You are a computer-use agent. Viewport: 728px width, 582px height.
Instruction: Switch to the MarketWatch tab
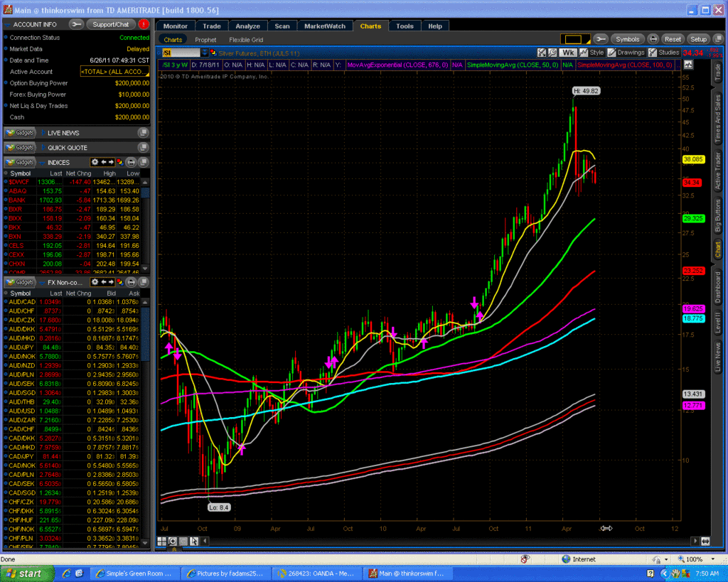click(x=324, y=26)
